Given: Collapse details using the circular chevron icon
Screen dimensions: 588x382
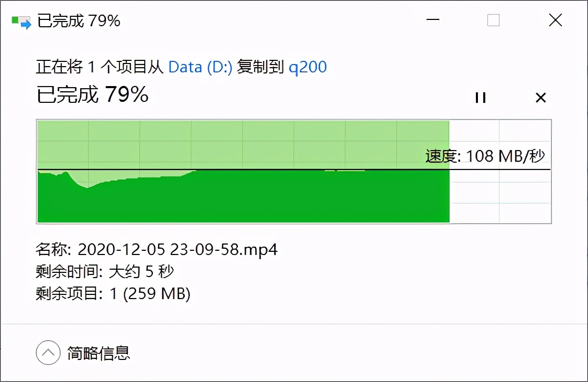Looking at the screenshot, I should click(x=48, y=352).
